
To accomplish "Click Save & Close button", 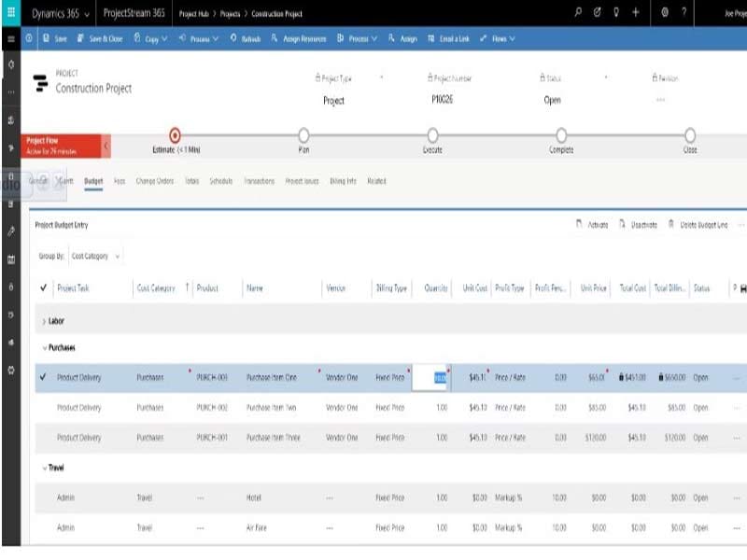I will tap(100, 39).
